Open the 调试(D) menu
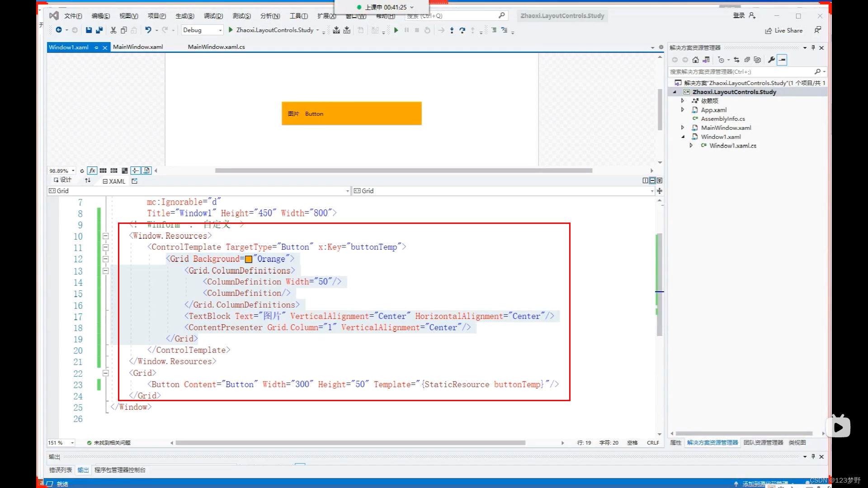 [x=213, y=16]
